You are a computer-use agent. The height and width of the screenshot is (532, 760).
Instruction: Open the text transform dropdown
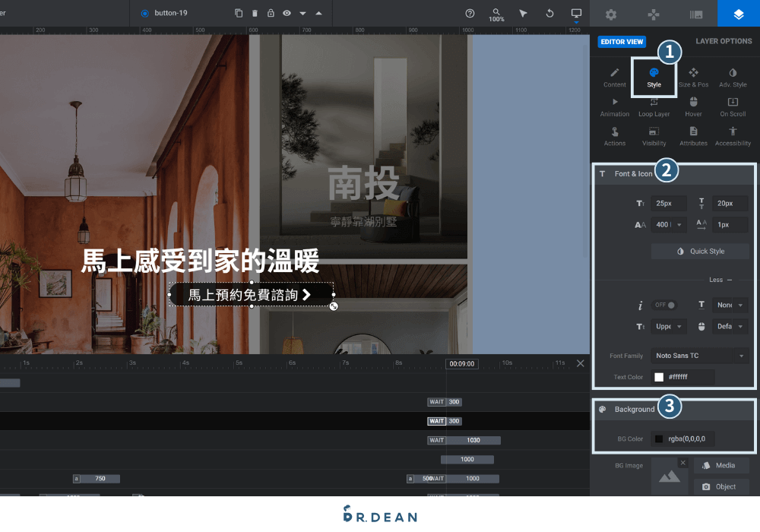pyautogui.click(x=667, y=326)
